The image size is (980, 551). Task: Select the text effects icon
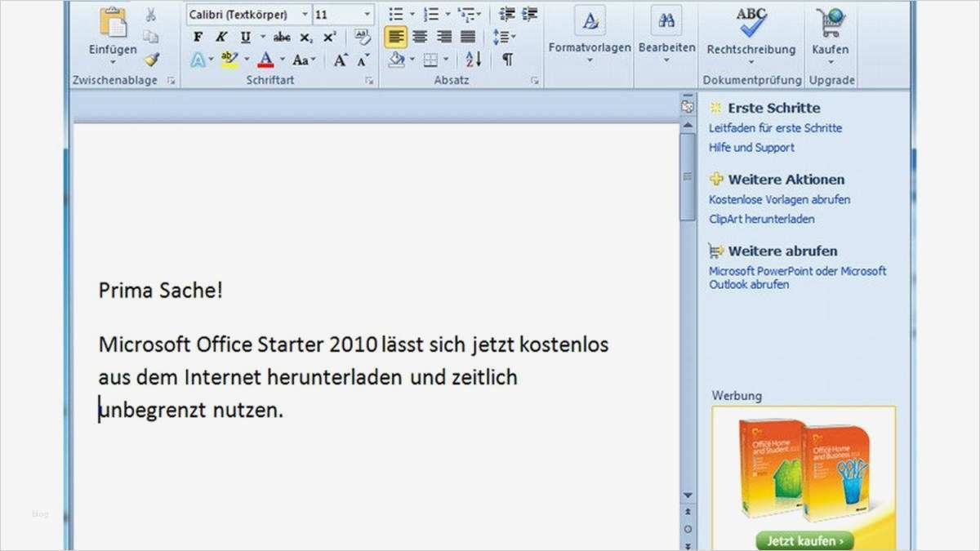pos(198,58)
